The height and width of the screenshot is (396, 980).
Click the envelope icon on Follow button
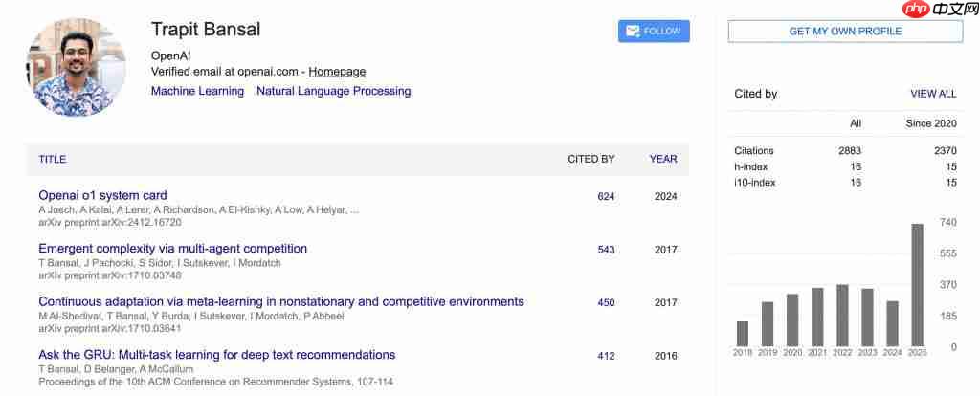click(634, 32)
